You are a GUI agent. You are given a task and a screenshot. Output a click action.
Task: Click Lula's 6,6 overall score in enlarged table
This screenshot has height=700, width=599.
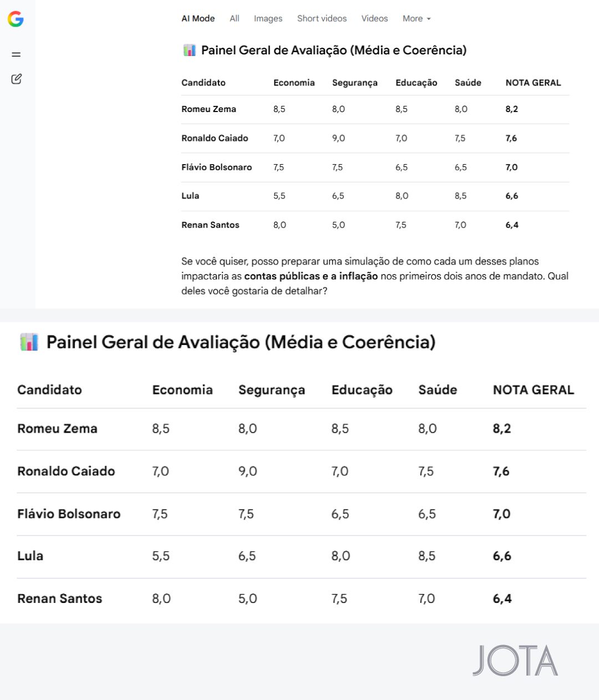point(502,556)
